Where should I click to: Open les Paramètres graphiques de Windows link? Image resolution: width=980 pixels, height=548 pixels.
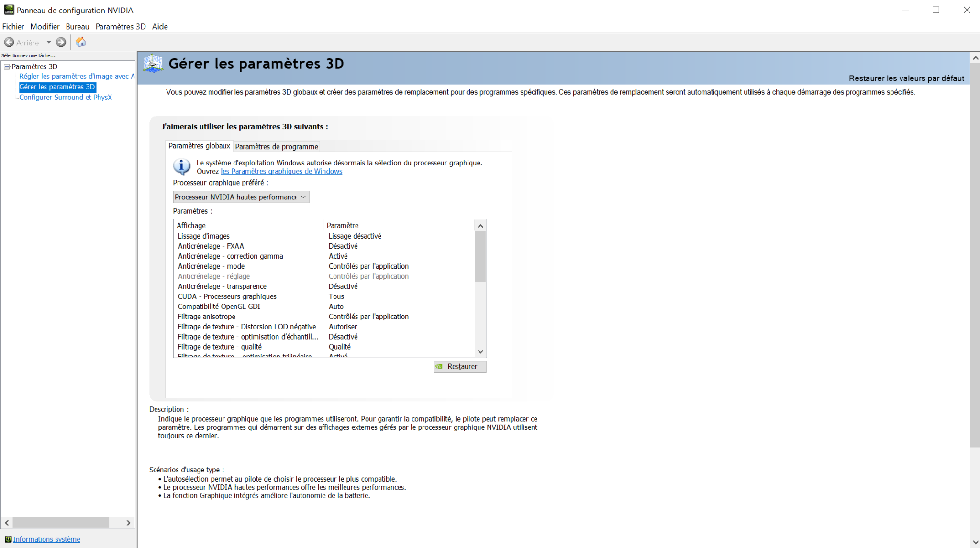coord(281,172)
